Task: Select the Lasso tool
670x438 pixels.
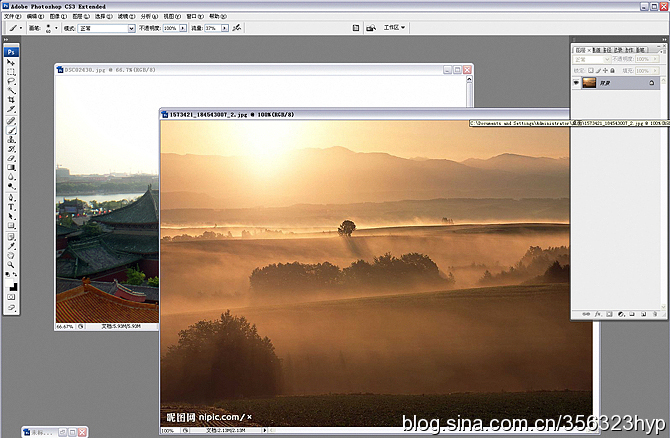Action: tap(12, 82)
